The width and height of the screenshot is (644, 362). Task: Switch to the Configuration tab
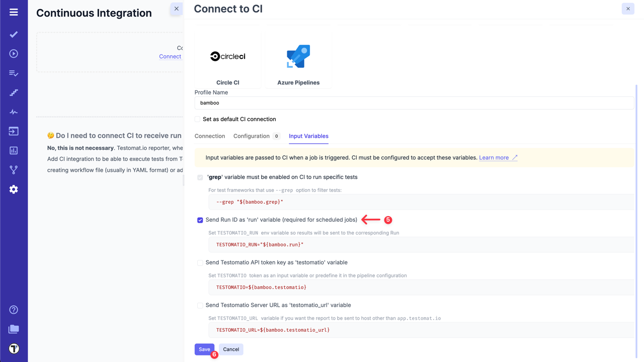tap(252, 136)
